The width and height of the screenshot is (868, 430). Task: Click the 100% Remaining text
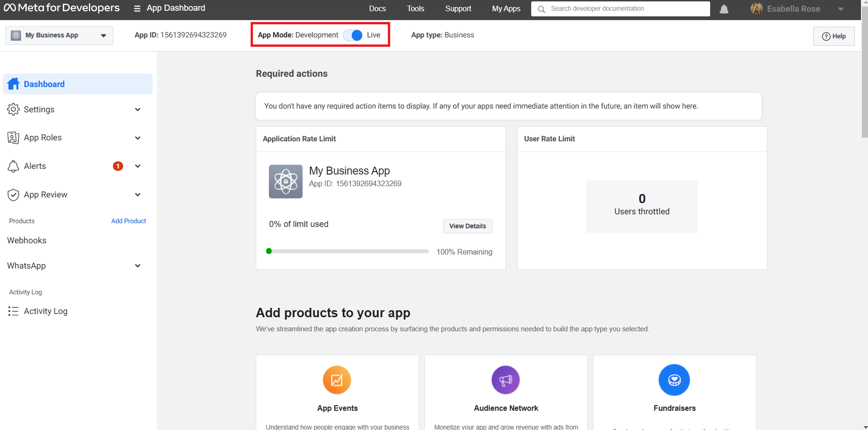[464, 252]
